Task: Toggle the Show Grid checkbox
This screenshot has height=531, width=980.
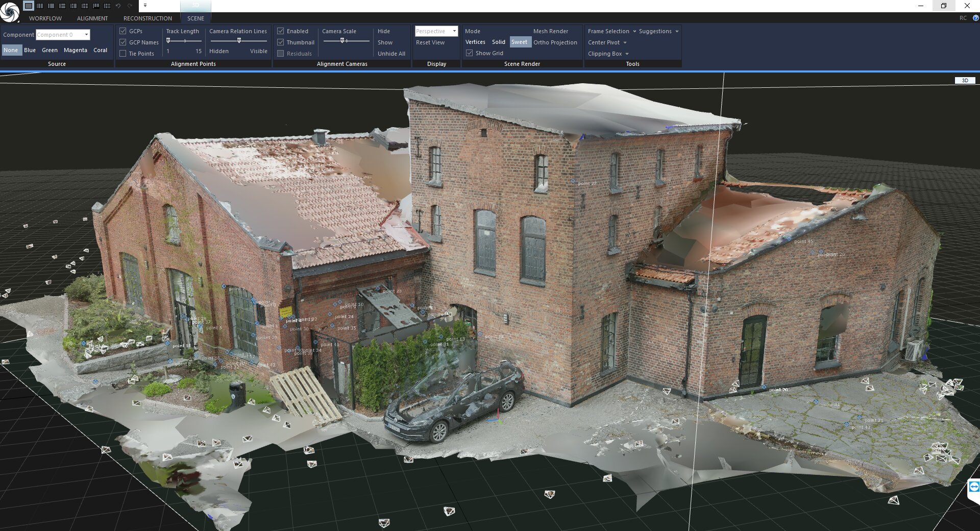Action: [x=470, y=53]
